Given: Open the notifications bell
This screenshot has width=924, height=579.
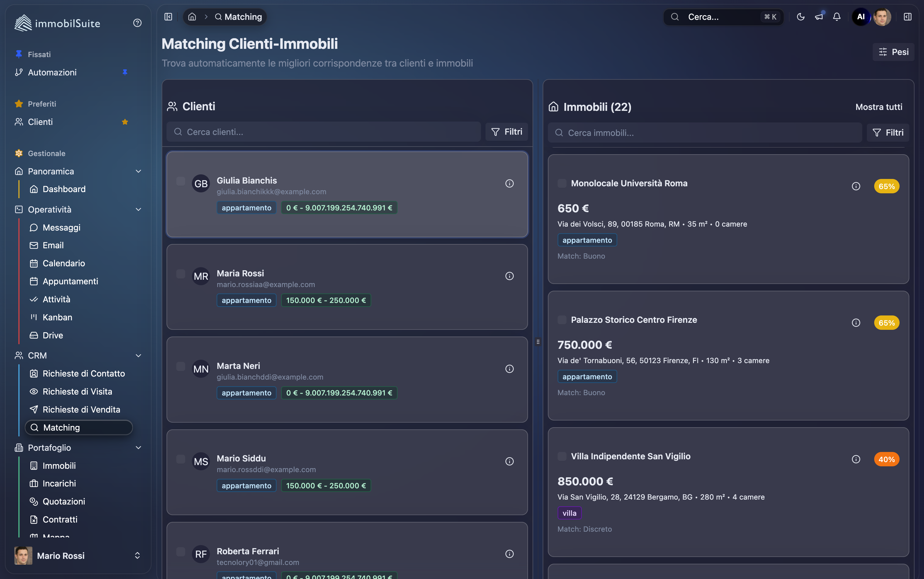Looking at the screenshot, I should pyautogui.click(x=837, y=17).
